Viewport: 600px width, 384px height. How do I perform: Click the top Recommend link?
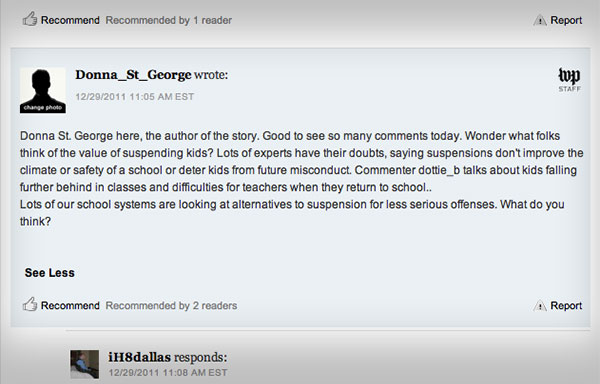click(x=70, y=20)
